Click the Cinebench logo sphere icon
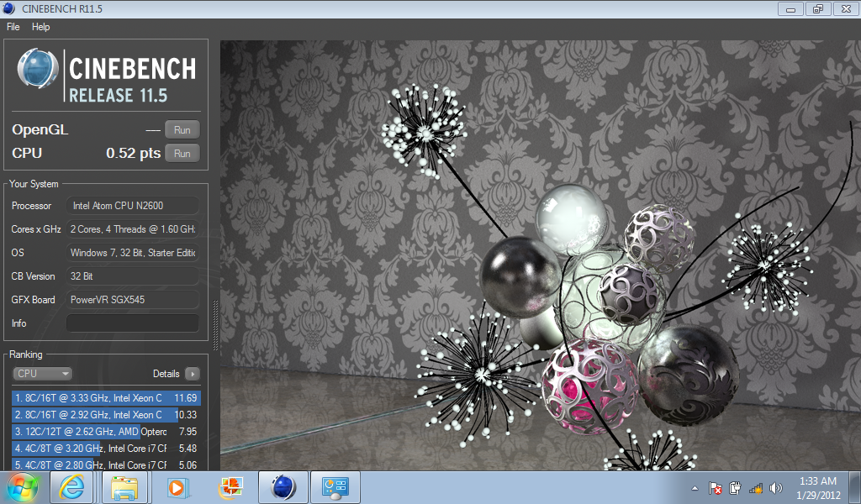The image size is (861, 504). click(x=38, y=69)
